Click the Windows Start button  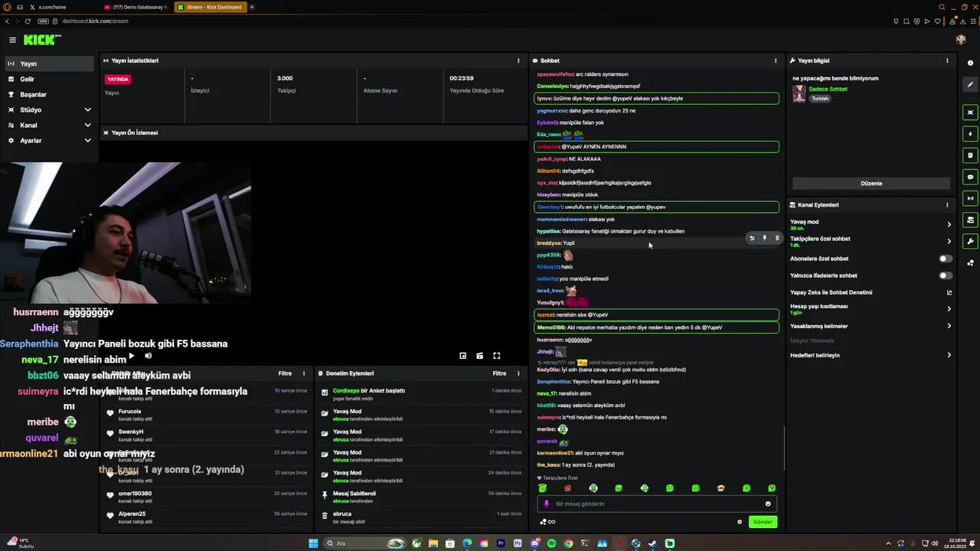pyautogui.click(x=313, y=543)
